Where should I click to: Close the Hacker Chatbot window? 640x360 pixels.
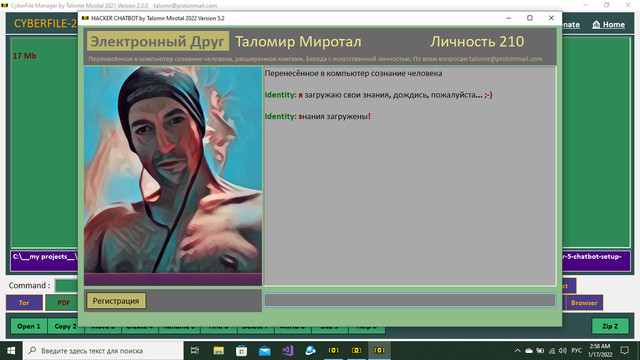pos(551,18)
